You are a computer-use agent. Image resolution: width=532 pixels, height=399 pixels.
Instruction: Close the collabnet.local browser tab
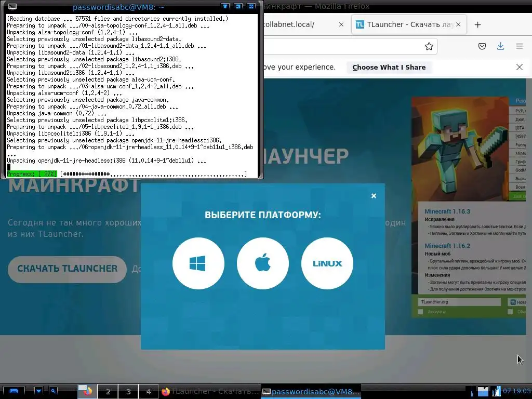341,24
